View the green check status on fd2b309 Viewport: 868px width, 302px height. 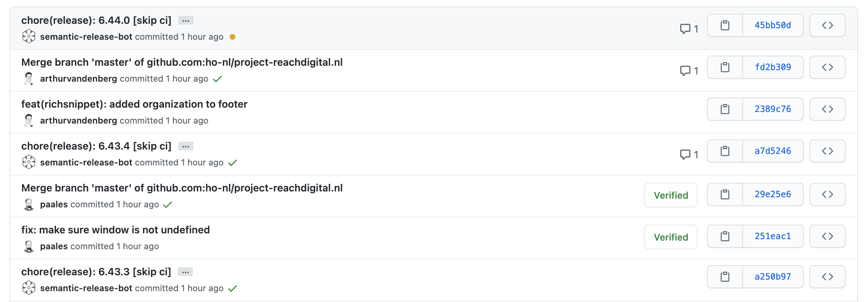[218, 79]
